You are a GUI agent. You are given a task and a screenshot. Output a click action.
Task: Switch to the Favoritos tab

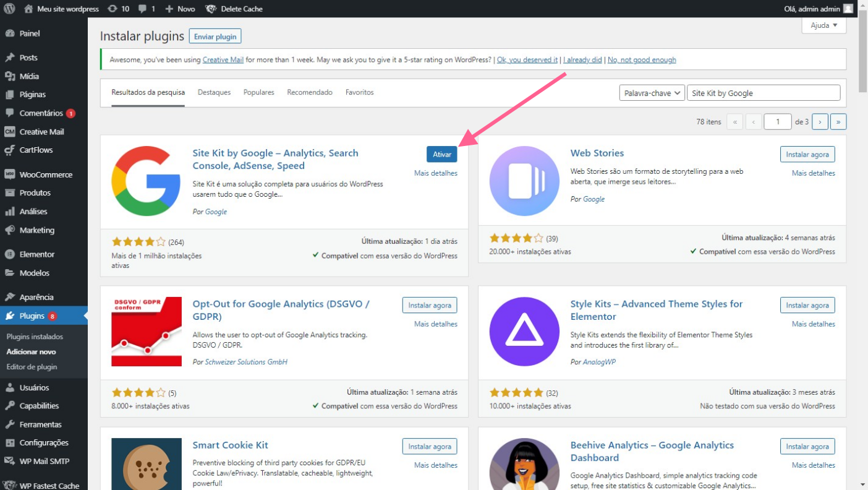360,92
